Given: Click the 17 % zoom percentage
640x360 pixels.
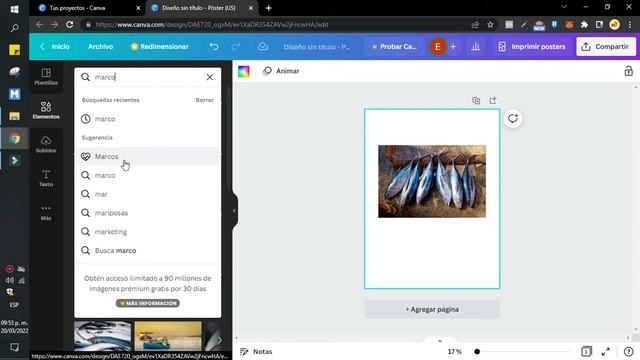Looking at the screenshot, I should pos(454,351).
